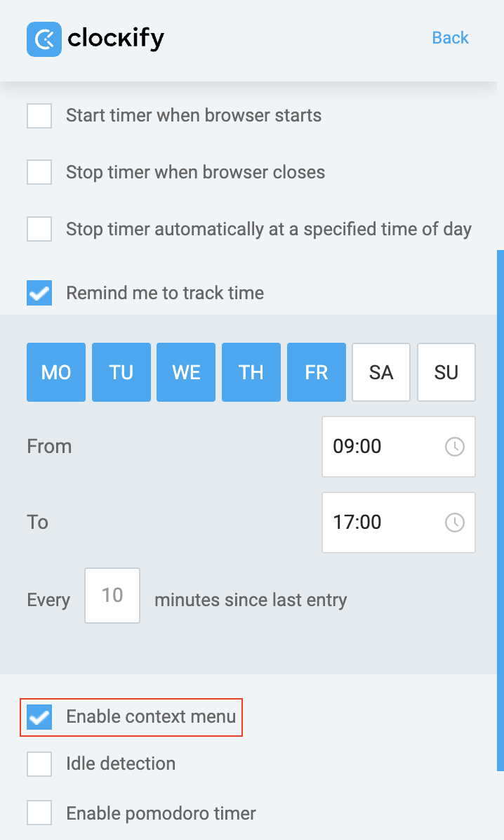This screenshot has height=840, width=504.
Task: Toggle Friday reminder day
Action: tap(317, 372)
